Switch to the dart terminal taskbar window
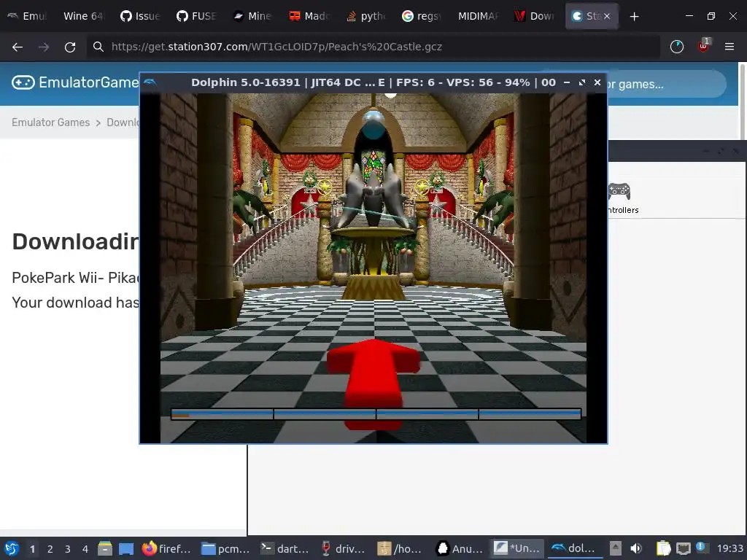The width and height of the screenshot is (747, 560). 285,548
